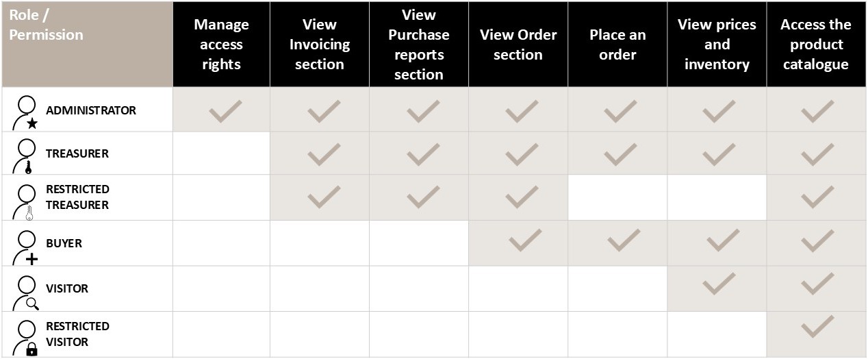This screenshot has height=359, width=868.
Task: Click the BUYER role label
Action: point(64,243)
